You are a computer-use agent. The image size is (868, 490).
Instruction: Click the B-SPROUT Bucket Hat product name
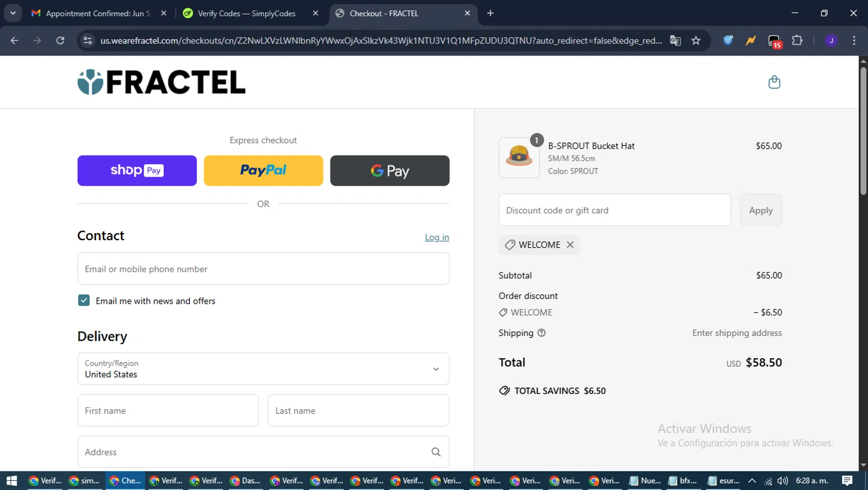591,146
